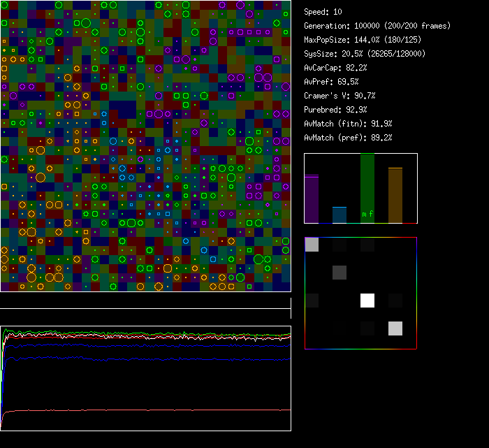Click the tall green bar labeled m f
Viewport: 489px width, 448px height.
coord(367,189)
